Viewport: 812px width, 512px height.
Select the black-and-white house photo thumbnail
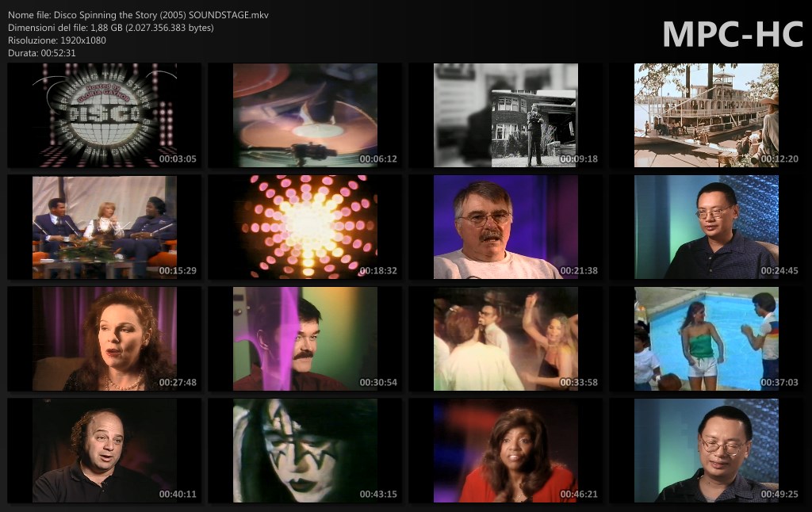pyautogui.click(x=505, y=116)
